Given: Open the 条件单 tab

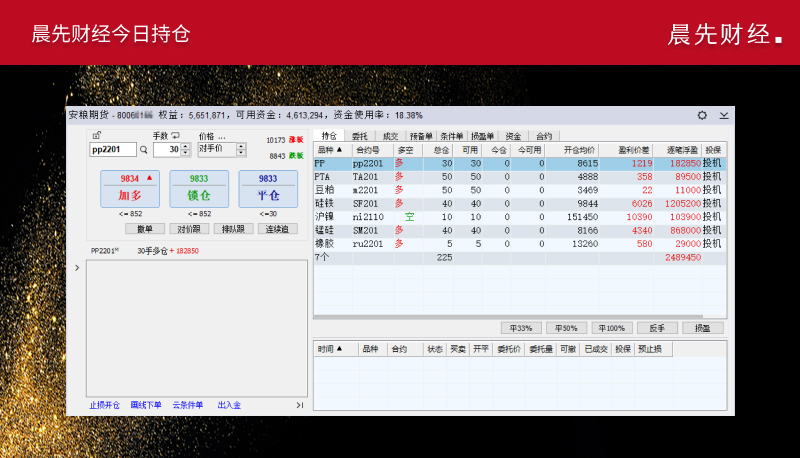Looking at the screenshot, I should 452,136.
